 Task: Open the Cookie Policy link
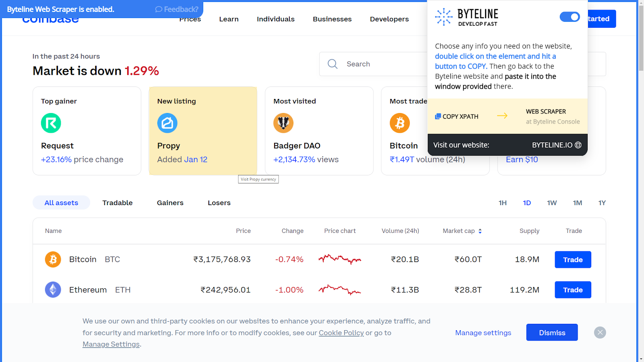pyautogui.click(x=341, y=333)
